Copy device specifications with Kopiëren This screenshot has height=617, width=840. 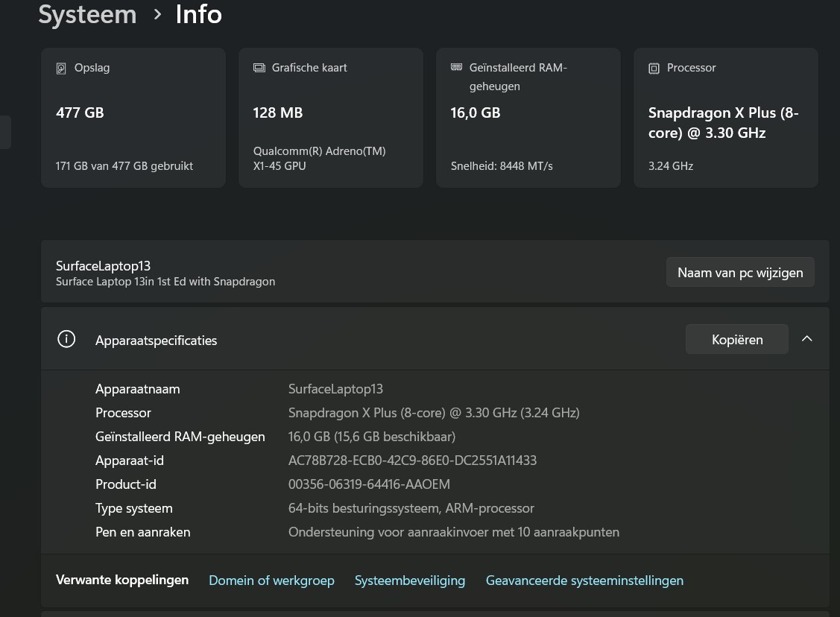tap(737, 339)
